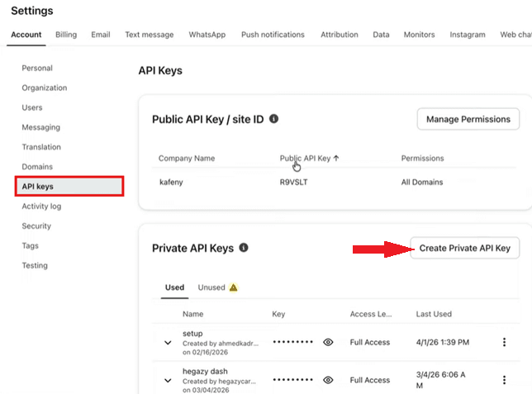Reveal the hegazy dash key value
This screenshot has height=394, width=532.
click(328, 380)
